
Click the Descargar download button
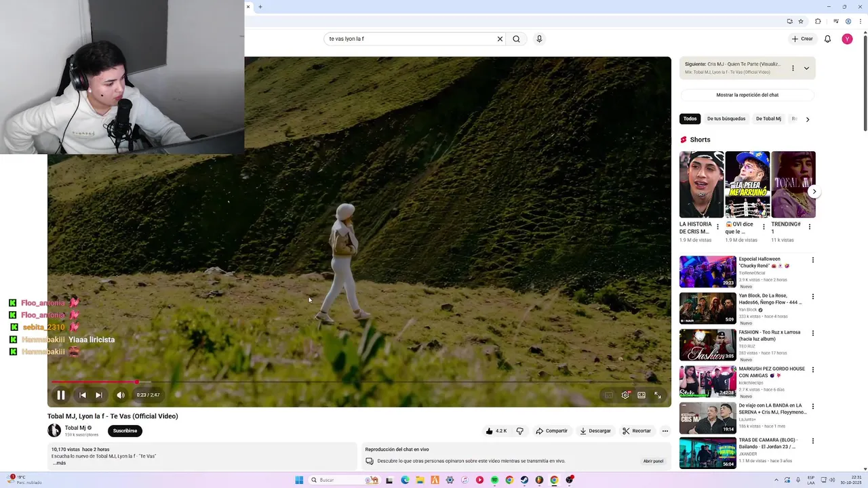[x=595, y=431]
